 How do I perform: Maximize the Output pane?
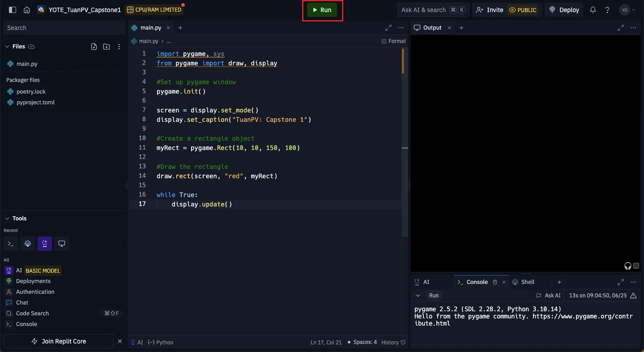coord(621,28)
